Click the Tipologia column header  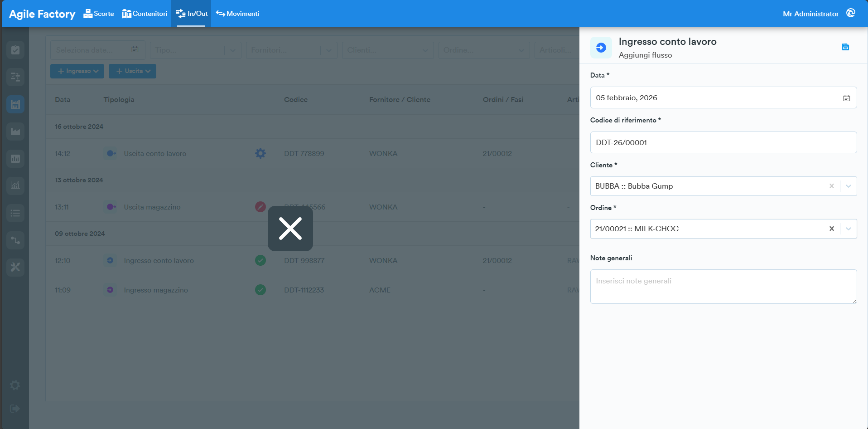click(119, 100)
